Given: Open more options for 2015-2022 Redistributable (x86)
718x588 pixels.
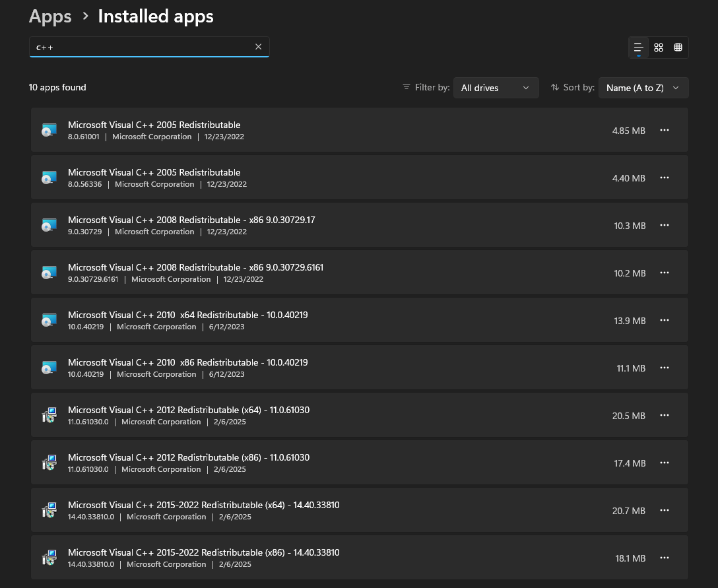Looking at the screenshot, I should coord(665,558).
